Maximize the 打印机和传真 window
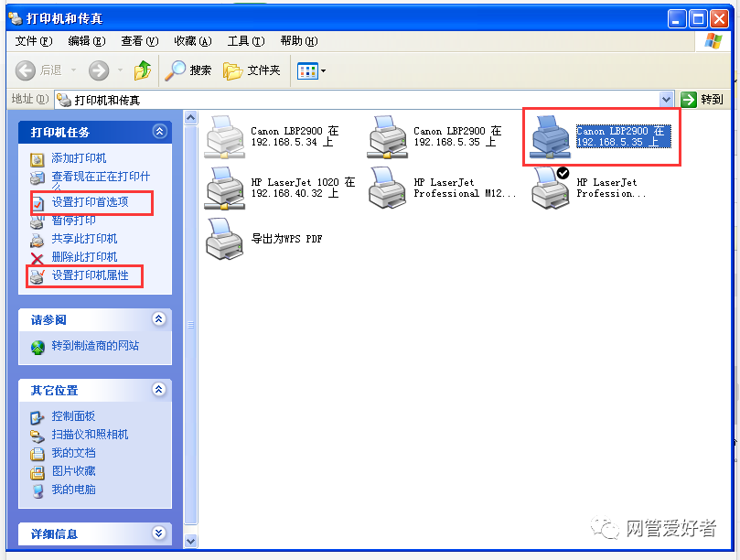740x560 pixels. pos(698,19)
